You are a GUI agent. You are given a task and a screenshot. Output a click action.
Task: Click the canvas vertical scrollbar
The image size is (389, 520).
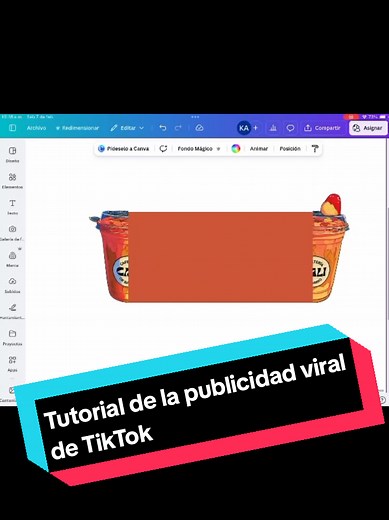click(387, 263)
